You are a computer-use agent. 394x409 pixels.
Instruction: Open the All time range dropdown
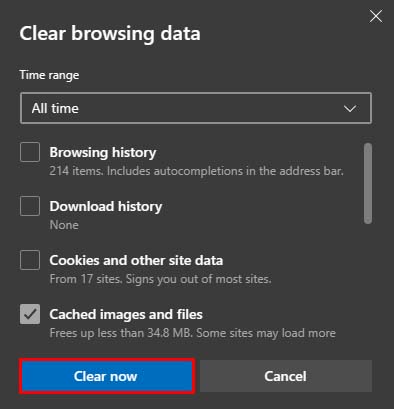[196, 108]
